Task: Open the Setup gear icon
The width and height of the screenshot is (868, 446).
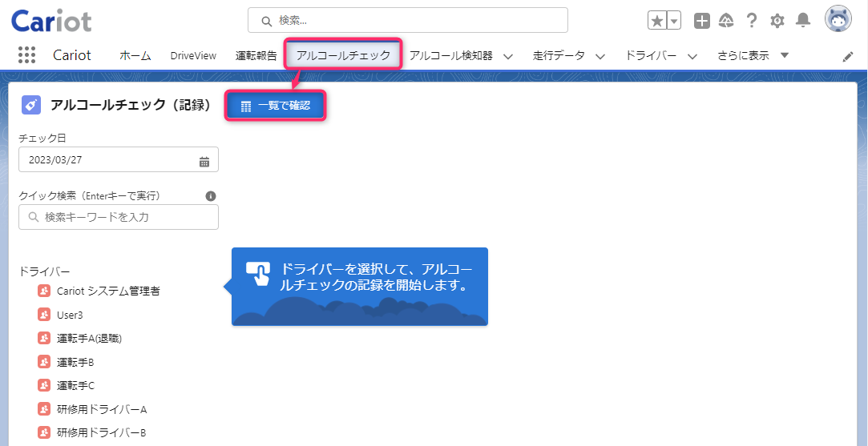Action: (777, 21)
